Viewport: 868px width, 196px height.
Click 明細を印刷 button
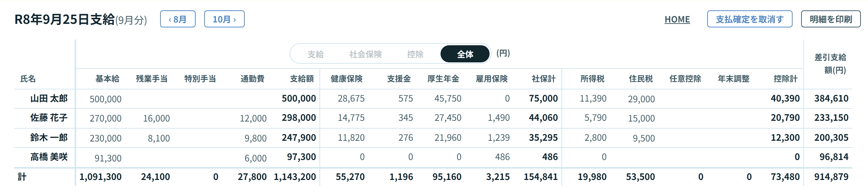coord(831,19)
